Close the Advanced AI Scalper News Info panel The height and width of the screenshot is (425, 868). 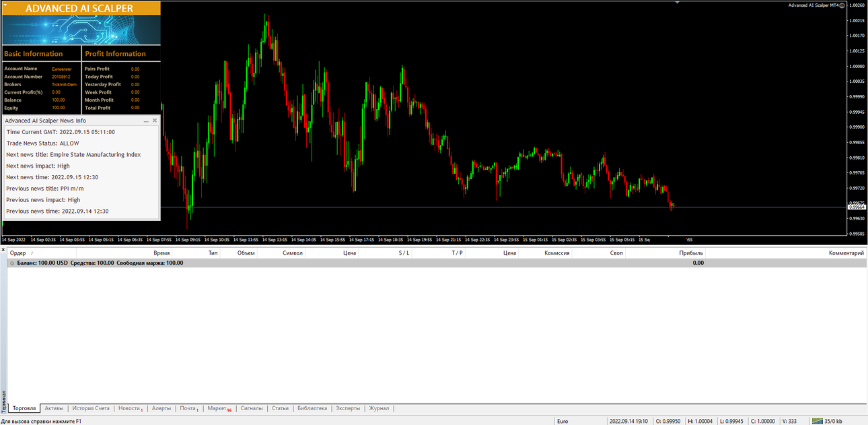[x=155, y=121]
